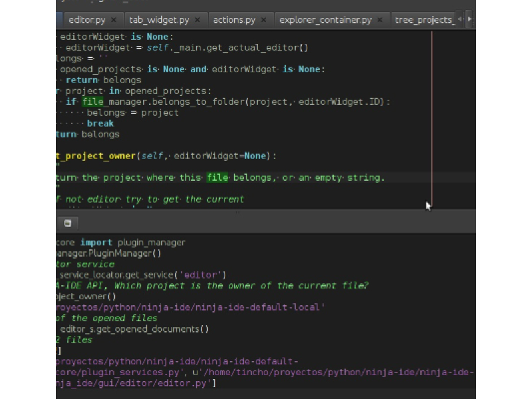Close the editor.py tab

(x=114, y=21)
